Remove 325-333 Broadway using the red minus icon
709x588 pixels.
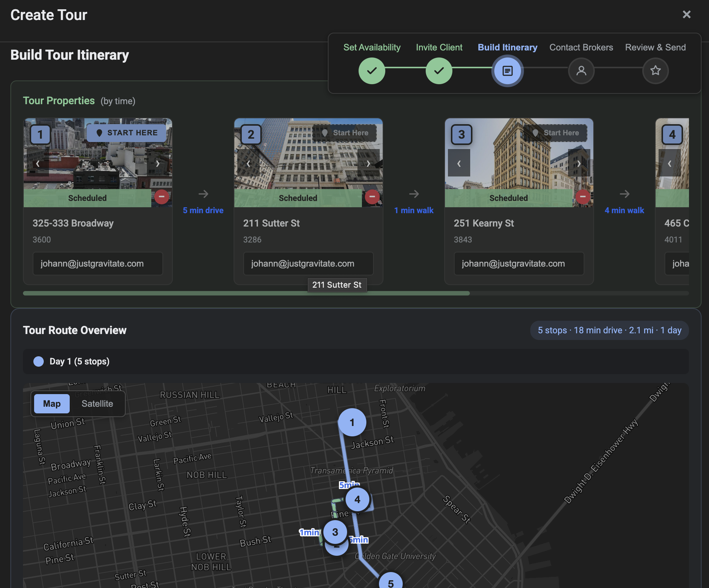click(x=161, y=196)
